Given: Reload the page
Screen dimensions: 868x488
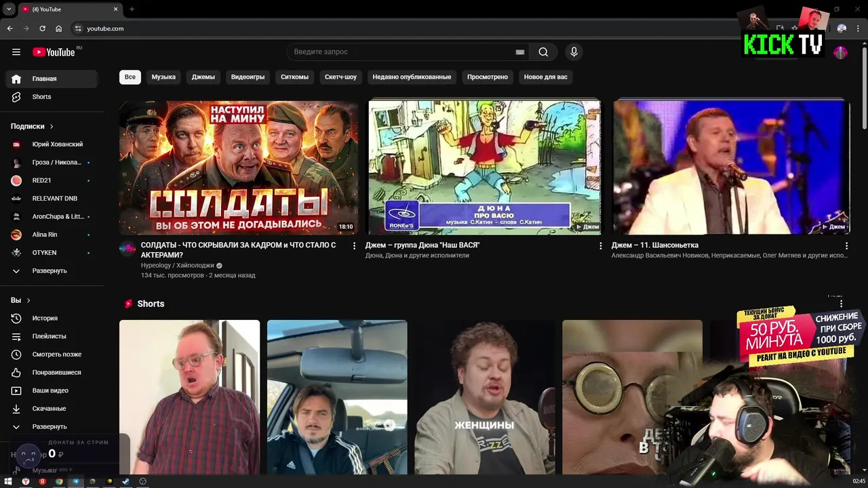Looking at the screenshot, I should 42,28.
